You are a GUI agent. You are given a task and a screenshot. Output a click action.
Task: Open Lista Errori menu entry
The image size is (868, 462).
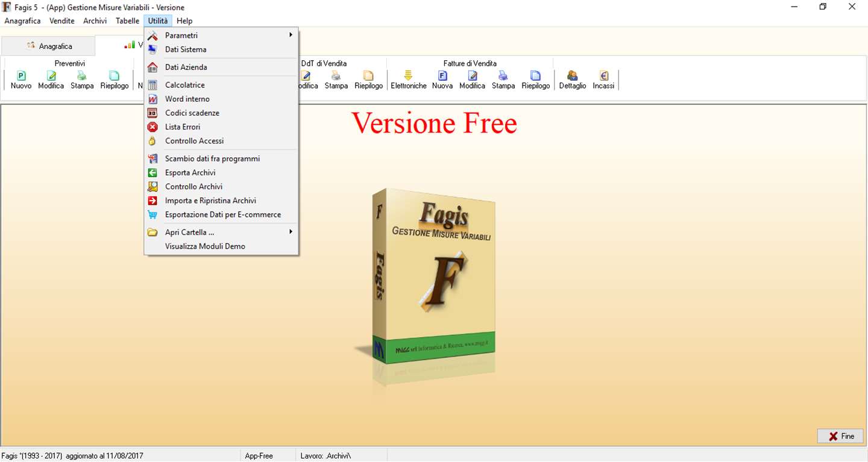pyautogui.click(x=221, y=127)
